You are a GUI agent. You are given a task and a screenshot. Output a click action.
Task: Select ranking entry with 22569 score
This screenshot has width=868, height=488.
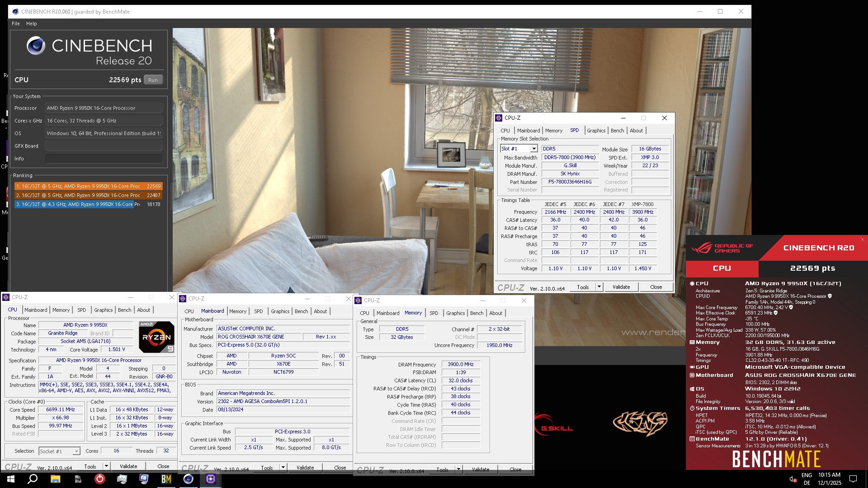point(88,186)
